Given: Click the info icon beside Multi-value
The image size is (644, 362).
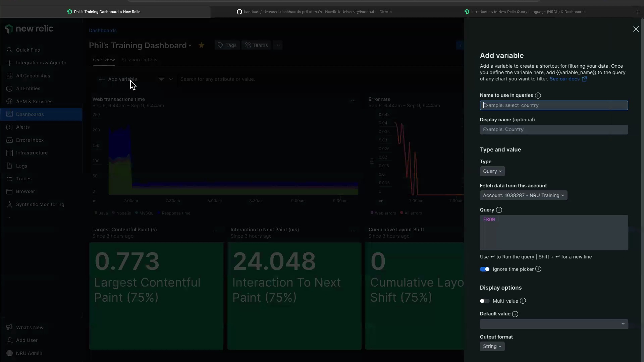Looking at the screenshot, I should 523,301.
